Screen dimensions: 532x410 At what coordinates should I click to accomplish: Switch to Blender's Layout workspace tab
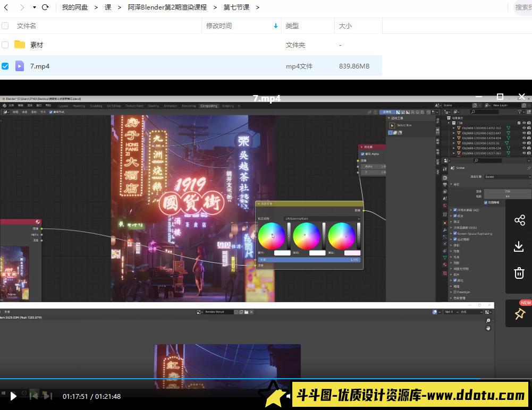[x=63, y=106]
